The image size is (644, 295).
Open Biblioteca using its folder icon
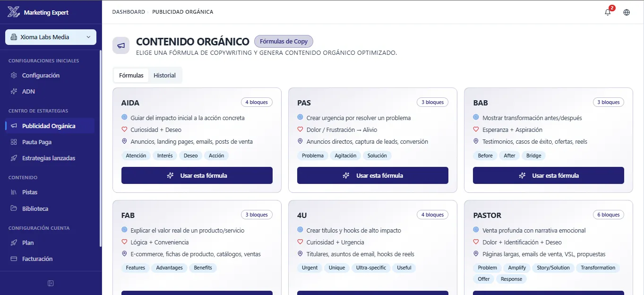pyautogui.click(x=15, y=208)
